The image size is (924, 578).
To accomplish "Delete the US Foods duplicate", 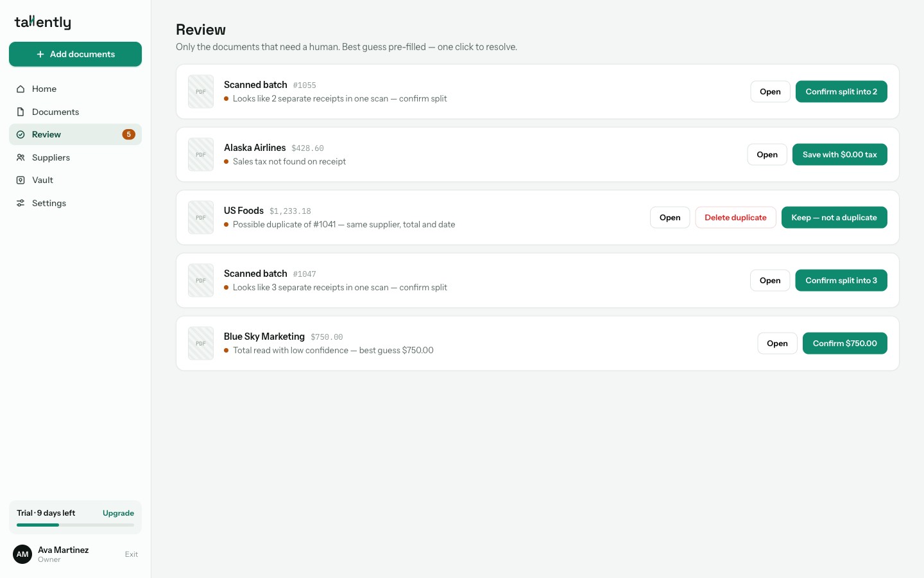I will [x=735, y=218].
